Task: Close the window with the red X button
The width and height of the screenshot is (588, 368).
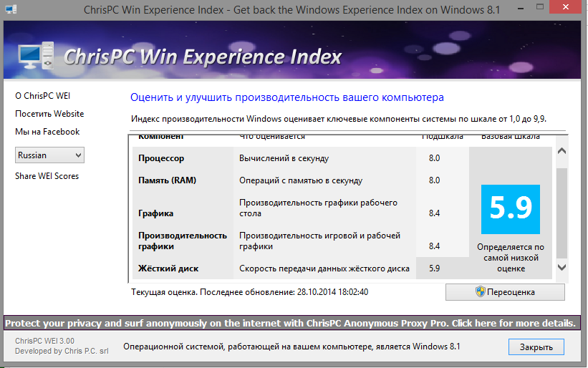Action: [x=566, y=6]
